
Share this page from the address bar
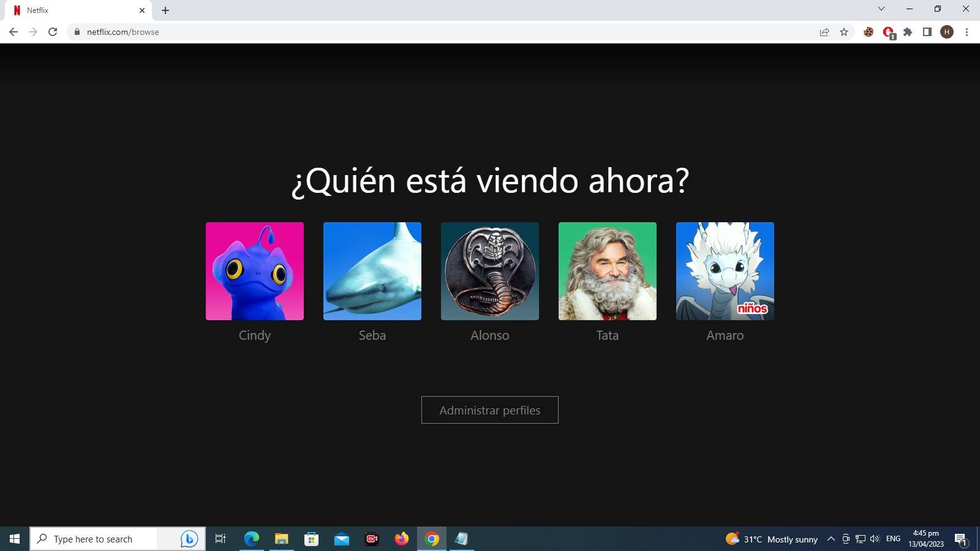coord(824,32)
